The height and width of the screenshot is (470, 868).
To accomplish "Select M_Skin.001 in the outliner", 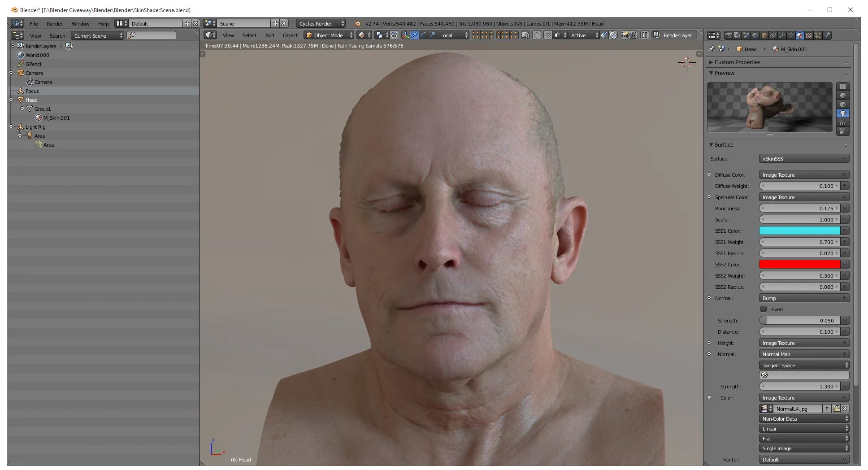I will tap(56, 118).
